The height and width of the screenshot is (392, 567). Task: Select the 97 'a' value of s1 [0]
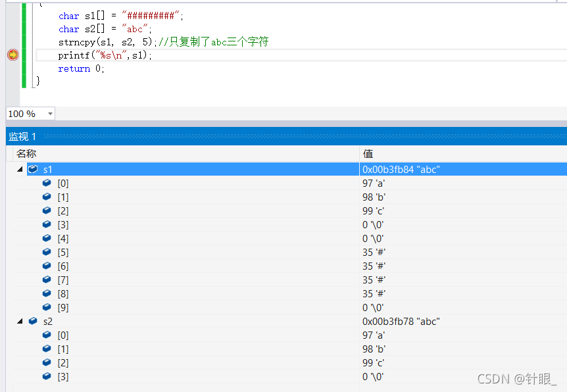(374, 184)
